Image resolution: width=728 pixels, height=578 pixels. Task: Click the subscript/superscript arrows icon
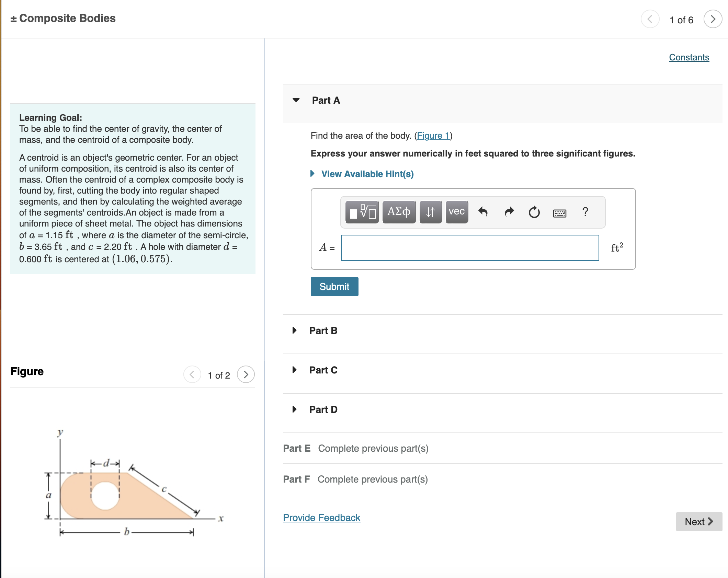click(x=431, y=212)
